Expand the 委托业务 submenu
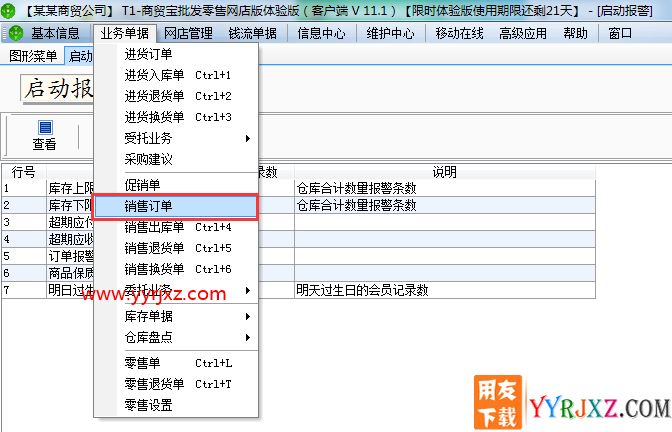Viewport: 672px width, 432px height. [176, 290]
